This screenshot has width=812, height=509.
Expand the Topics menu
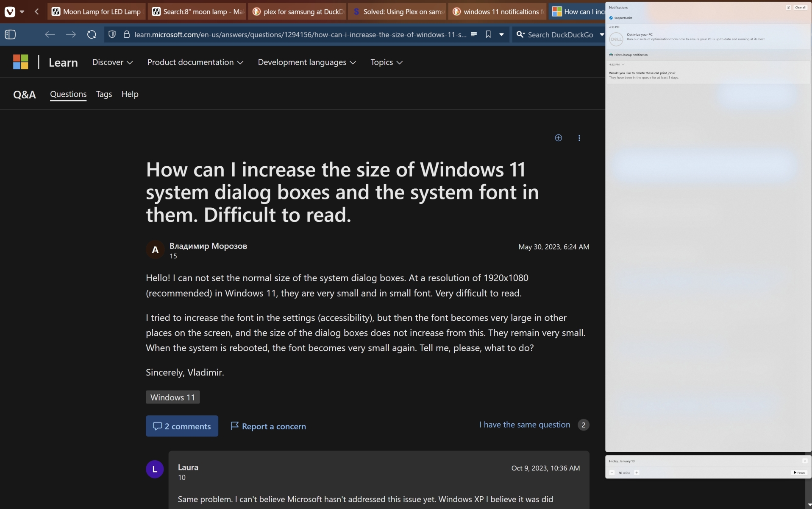point(387,62)
